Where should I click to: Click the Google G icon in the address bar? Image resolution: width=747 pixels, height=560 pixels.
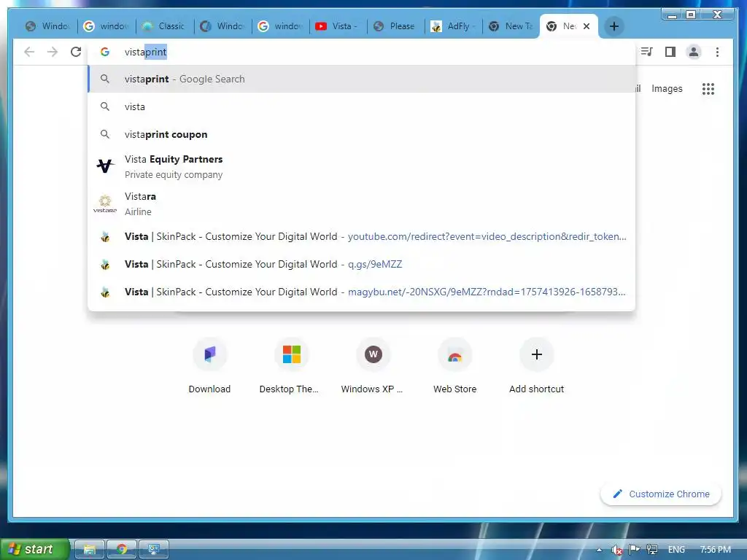click(x=105, y=52)
